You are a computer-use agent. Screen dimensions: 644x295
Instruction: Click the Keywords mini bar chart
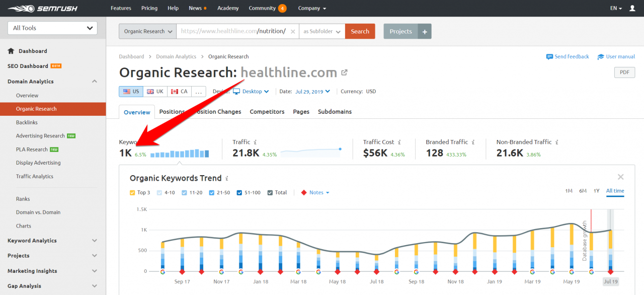click(x=180, y=154)
